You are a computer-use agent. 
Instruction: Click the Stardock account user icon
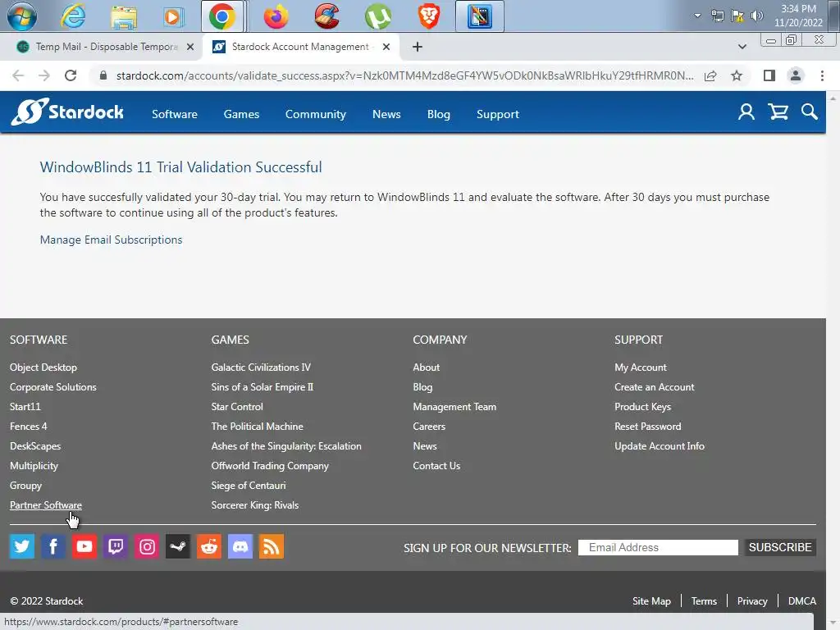(x=746, y=112)
